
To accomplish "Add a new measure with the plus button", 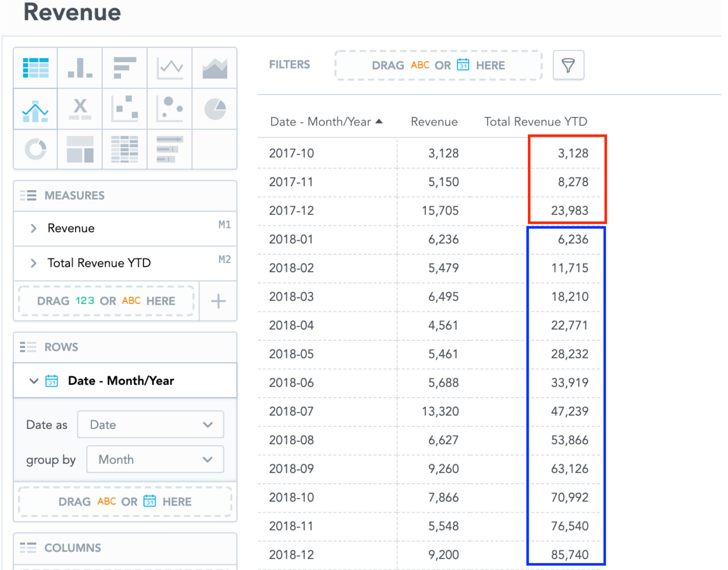I will click(218, 301).
